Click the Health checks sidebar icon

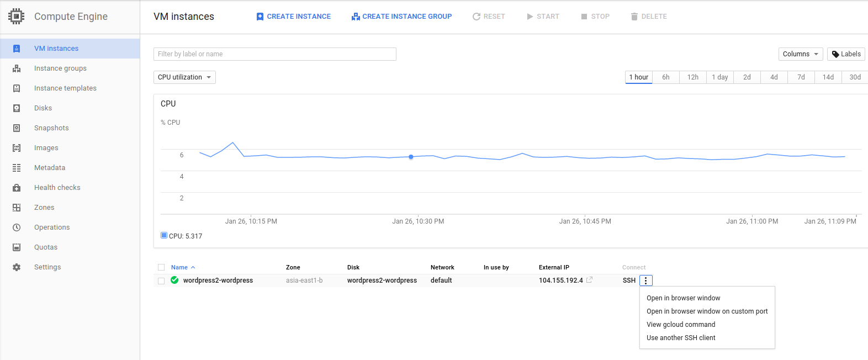[x=17, y=188]
